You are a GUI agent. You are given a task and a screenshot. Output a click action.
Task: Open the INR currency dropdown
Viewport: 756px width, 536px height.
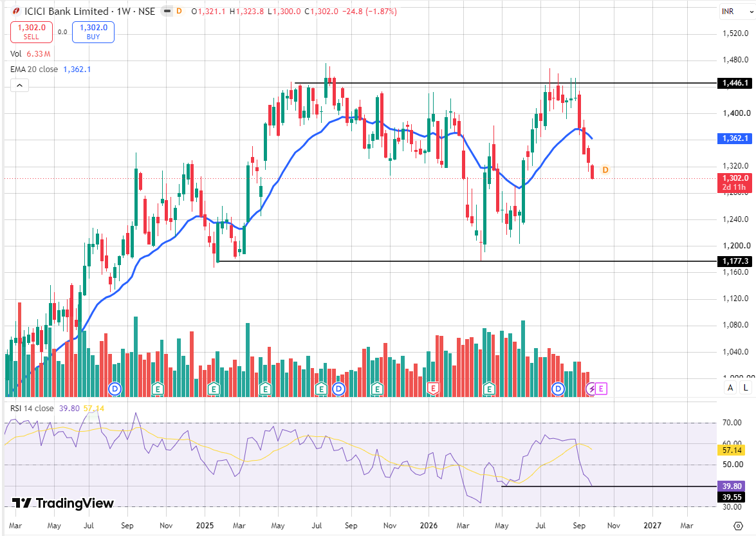tap(736, 11)
